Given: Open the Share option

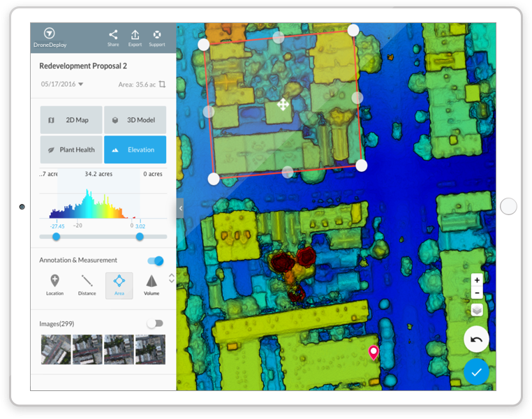Looking at the screenshot, I should (x=113, y=35).
